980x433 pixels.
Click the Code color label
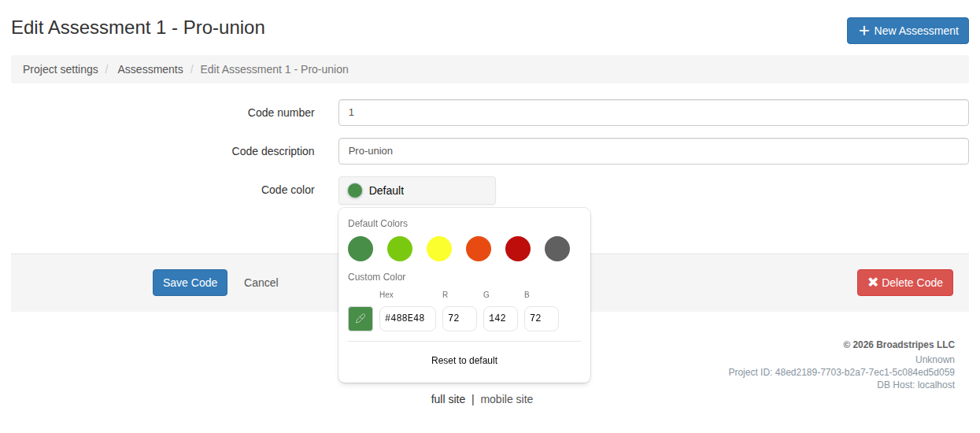point(288,190)
